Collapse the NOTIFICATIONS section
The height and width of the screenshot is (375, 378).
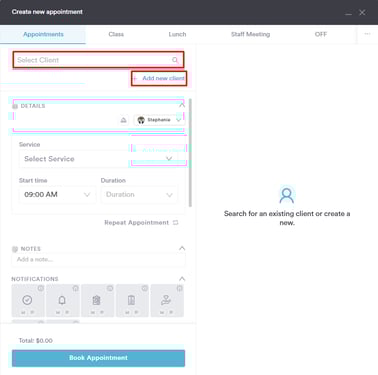[182, 279]
